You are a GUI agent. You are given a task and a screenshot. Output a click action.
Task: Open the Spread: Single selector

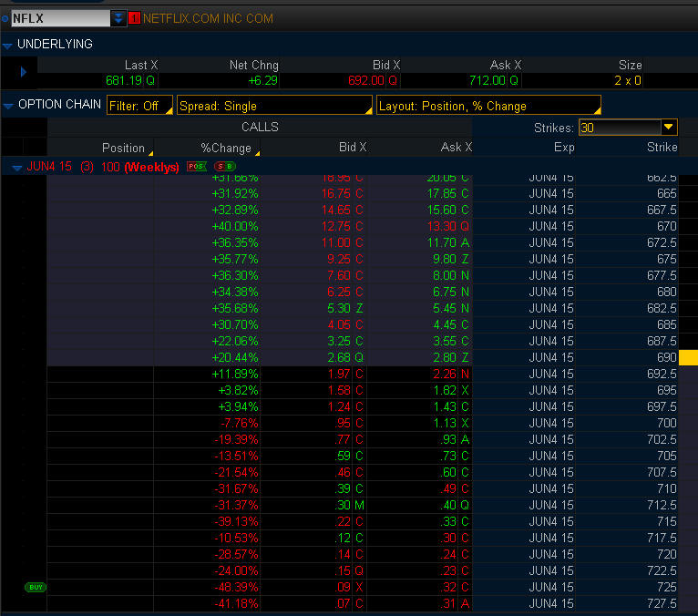273,106
